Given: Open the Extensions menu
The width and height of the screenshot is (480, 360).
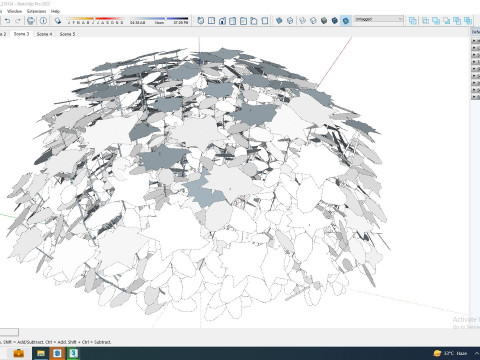Looking at the screenshot, I should [x=37, y=11].
